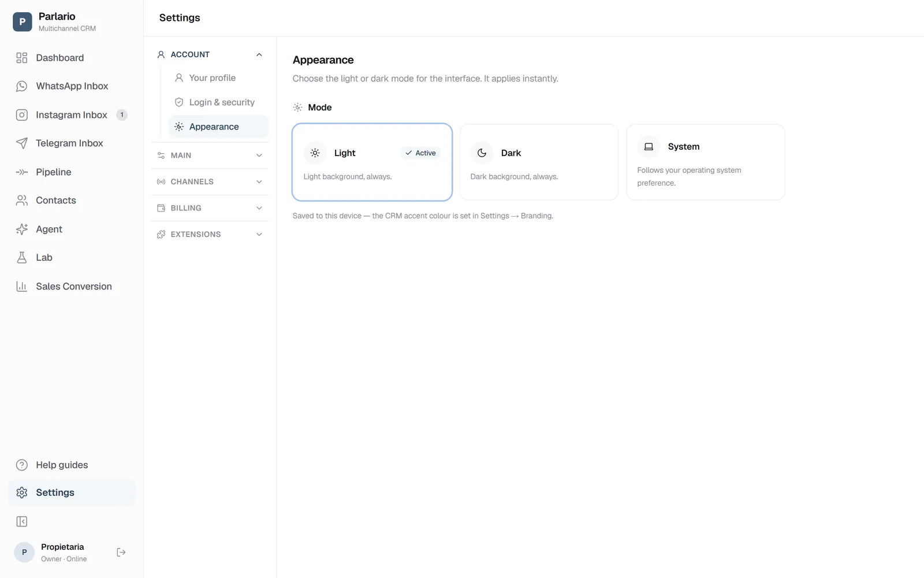Image resolution: width=924 pixels, height=578 pixels.
Task: Open Your profile settings
Action: (x=218, y=78)
